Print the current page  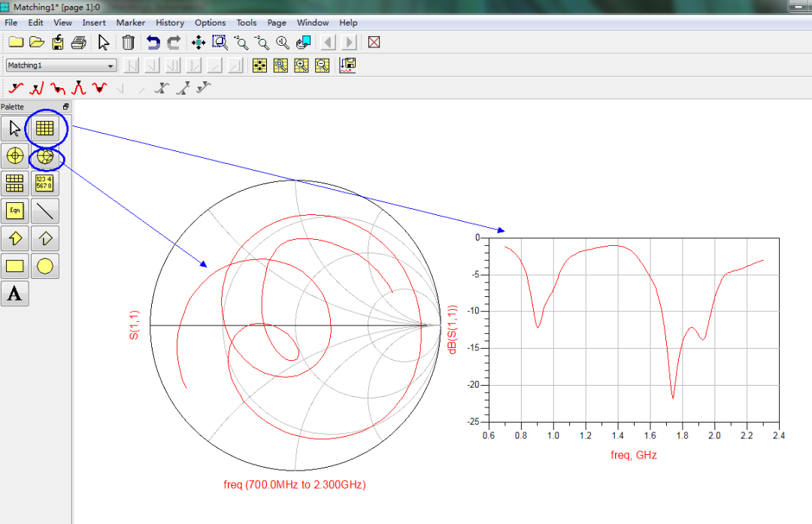click(78, 42)
